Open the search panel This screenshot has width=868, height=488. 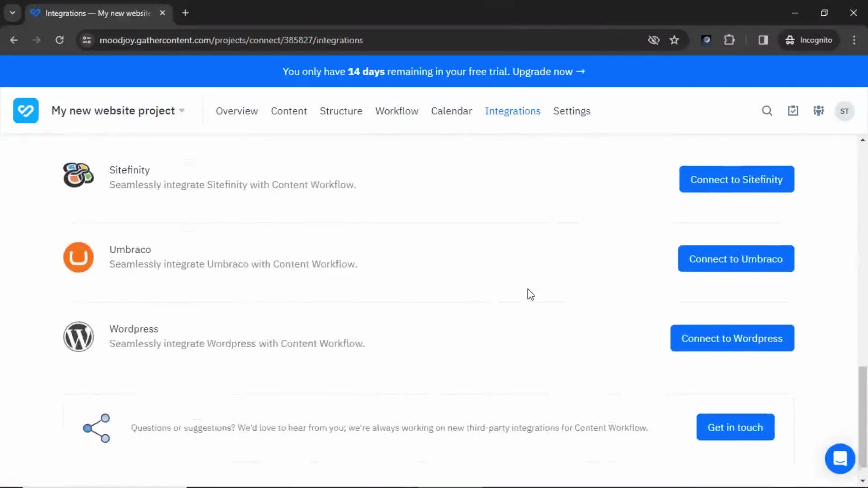point(767,111)
